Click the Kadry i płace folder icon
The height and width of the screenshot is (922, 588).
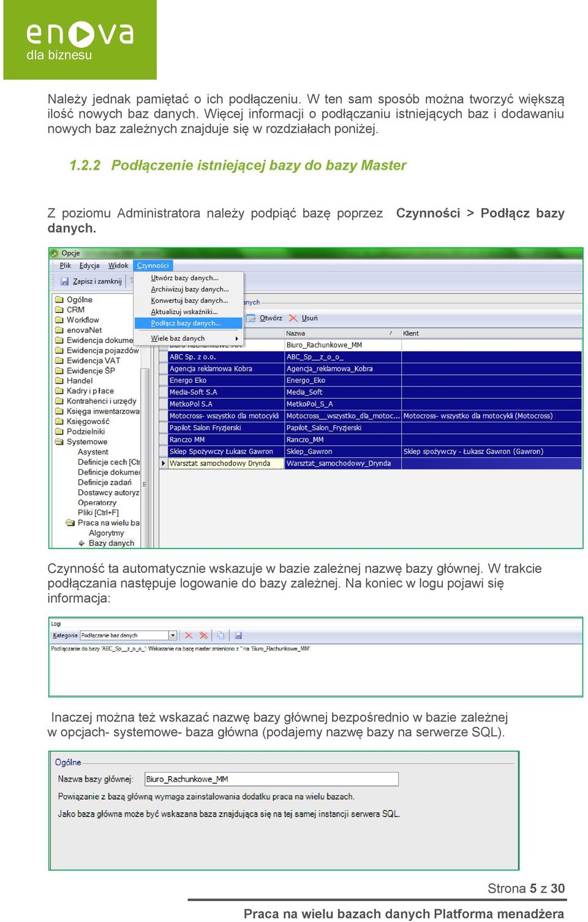point(59,391)
